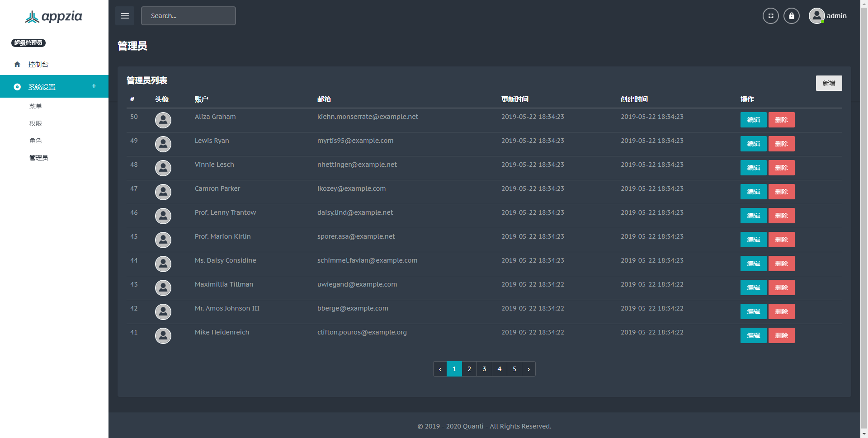
Task: Click Lewis Ryan's avatar
Action: click(163, 144)
